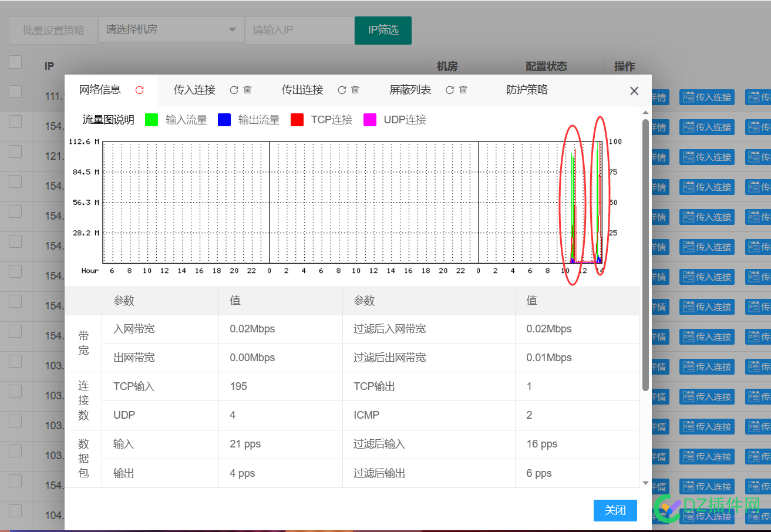Click the 过滤后出网带宽 cell

point(429,358)
